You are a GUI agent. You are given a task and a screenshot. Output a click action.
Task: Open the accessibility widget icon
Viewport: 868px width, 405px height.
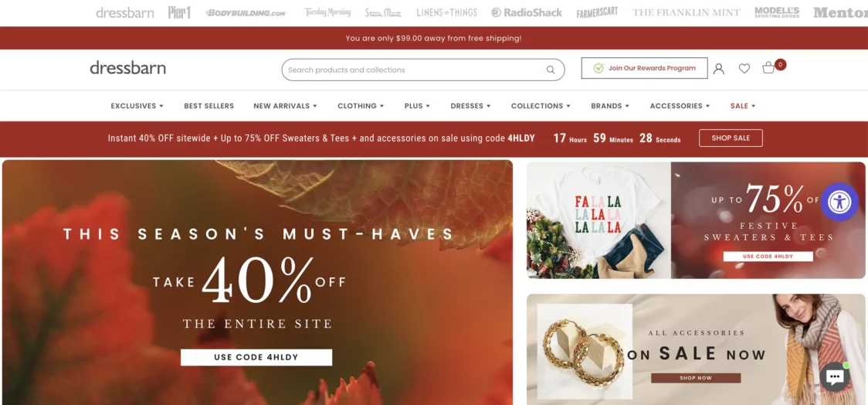point(839,202)
